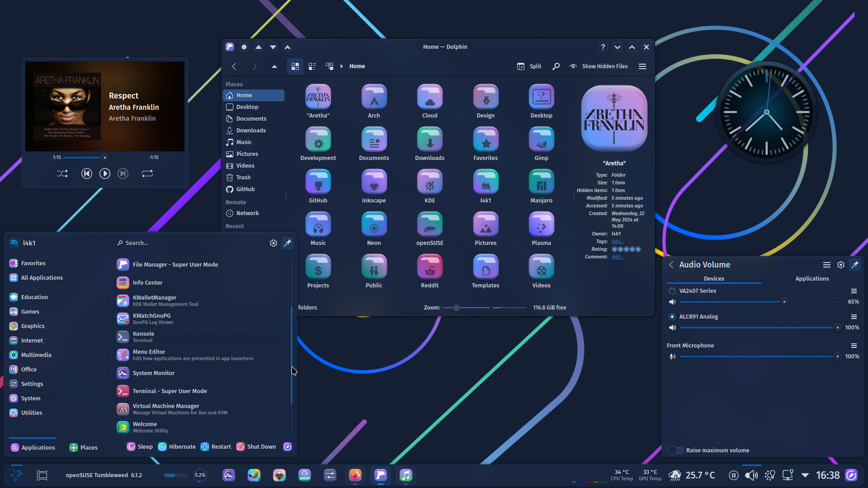The image size is (868, 488).
Task: Open the Inkscape folder in Dolphin
Action: (374, 186)
